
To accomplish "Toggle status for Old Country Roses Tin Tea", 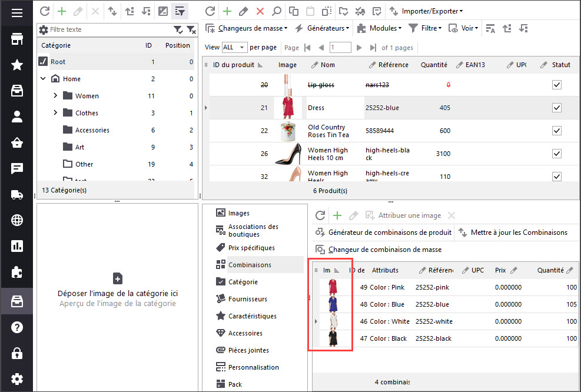I will 556,131.
